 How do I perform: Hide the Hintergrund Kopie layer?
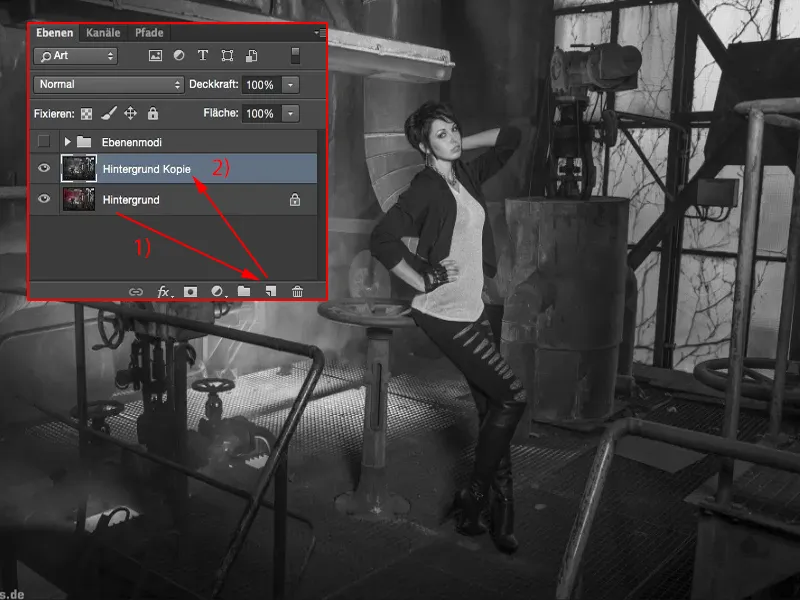tap(44, 168)
